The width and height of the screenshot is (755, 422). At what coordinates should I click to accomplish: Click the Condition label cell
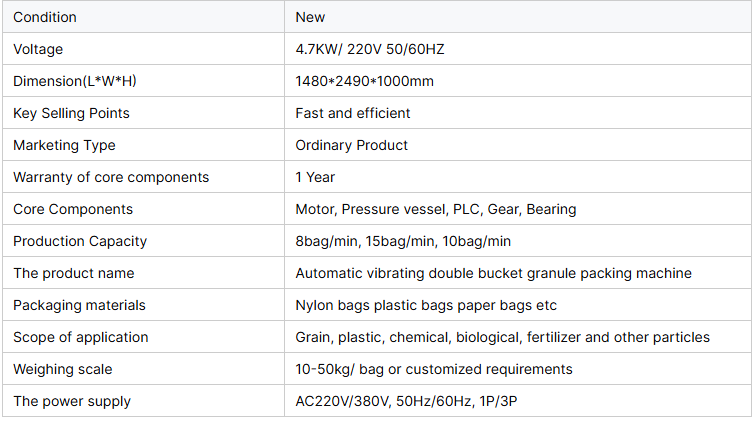pos(45,17)
